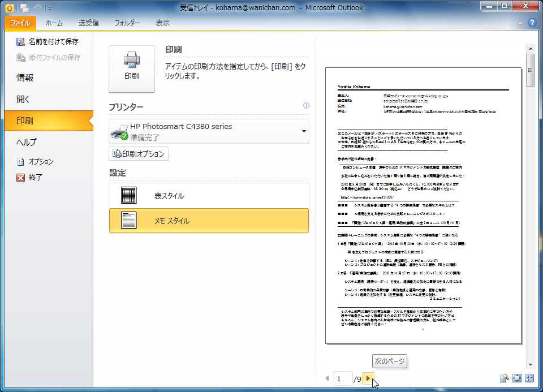The width and height of the screenshot is (543, 392).
Task: Select Table Style (表スタイル)
Action: [209, 196]
